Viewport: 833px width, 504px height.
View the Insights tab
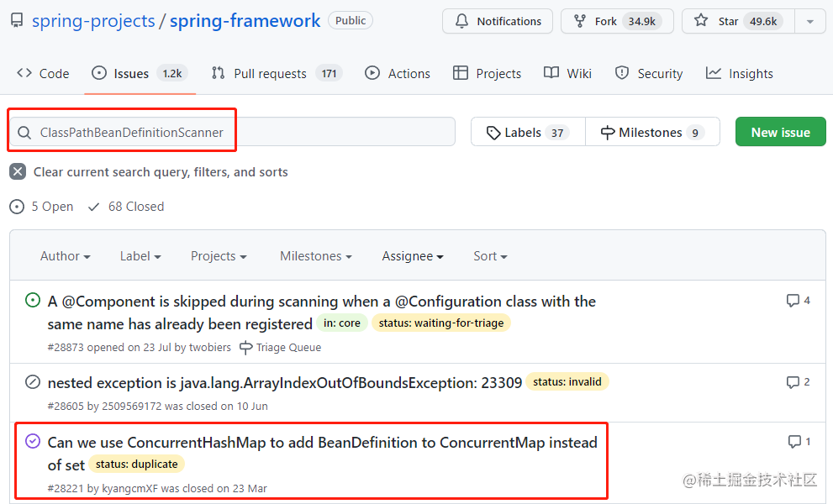coord(740,73)
